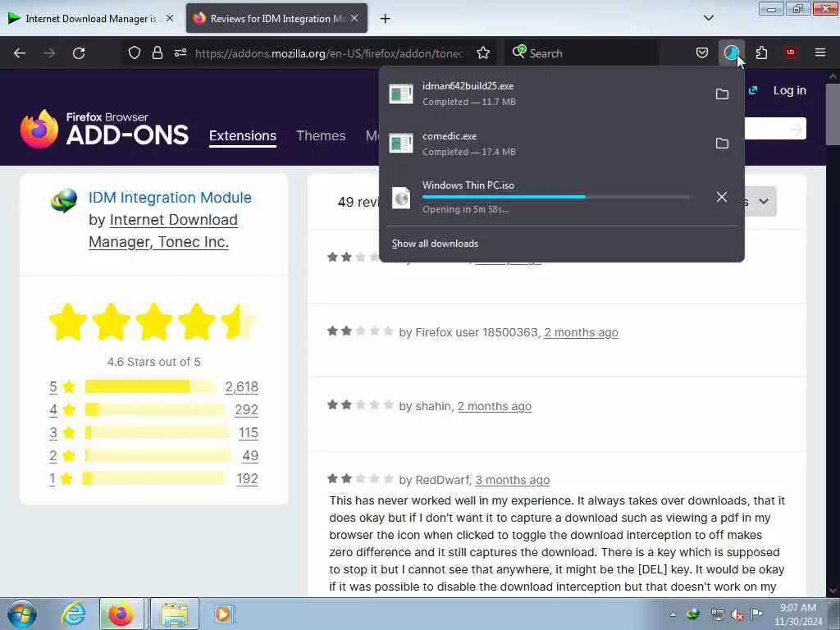
Task: Click the 2,618 five-star count
Action: (242, 387)
